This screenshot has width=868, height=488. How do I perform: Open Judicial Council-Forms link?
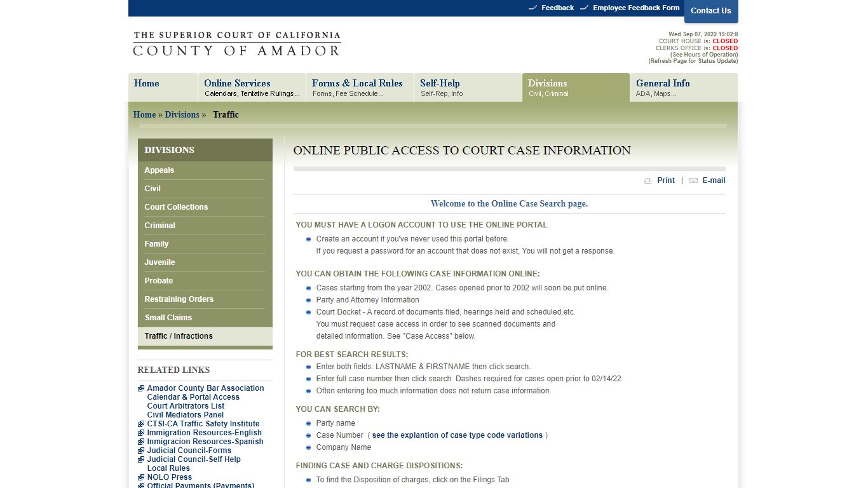(189, 451)
